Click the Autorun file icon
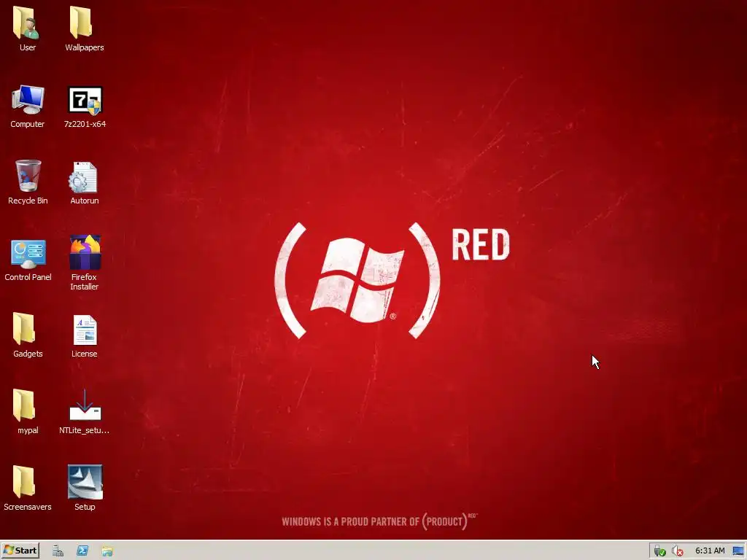This screenshot has width=747, height=560. (83, 177)
